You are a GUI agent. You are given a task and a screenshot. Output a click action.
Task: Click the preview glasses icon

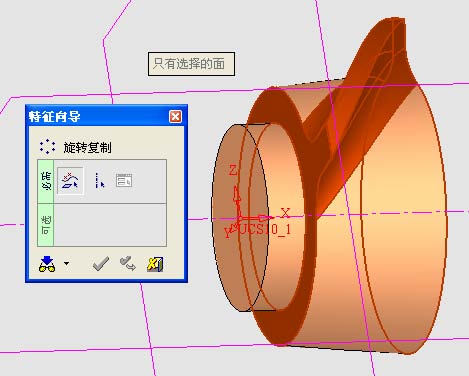47,264
